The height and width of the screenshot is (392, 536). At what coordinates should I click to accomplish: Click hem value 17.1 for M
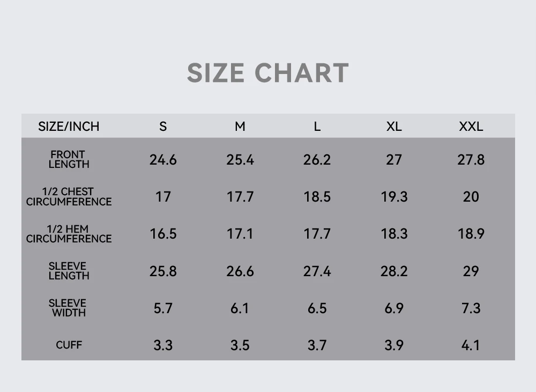click(x=240, y=234)
